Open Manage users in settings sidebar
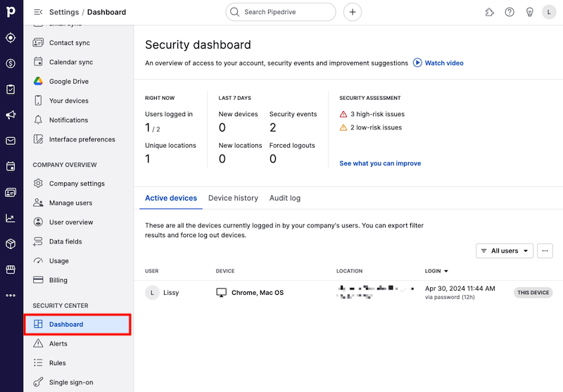 tap(70, 203)
